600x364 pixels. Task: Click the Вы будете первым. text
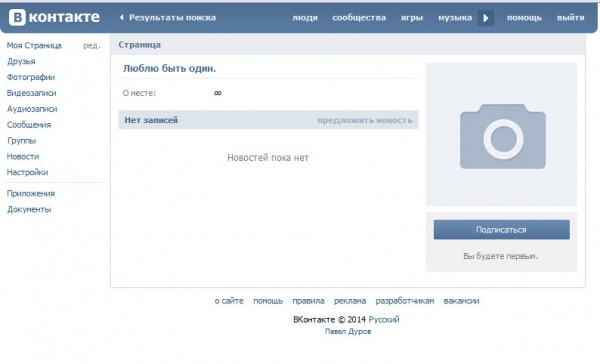[501, 256]
